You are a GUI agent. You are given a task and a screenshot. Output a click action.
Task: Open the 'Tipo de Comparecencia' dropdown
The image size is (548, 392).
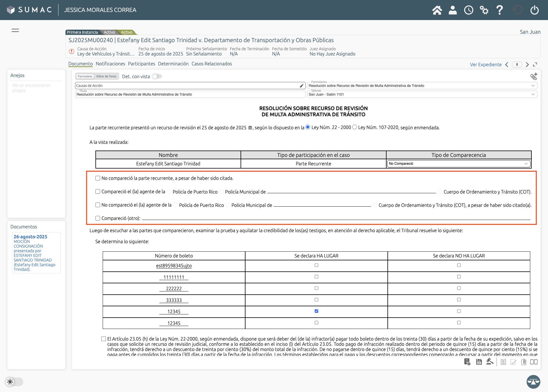tap(458, 164)
